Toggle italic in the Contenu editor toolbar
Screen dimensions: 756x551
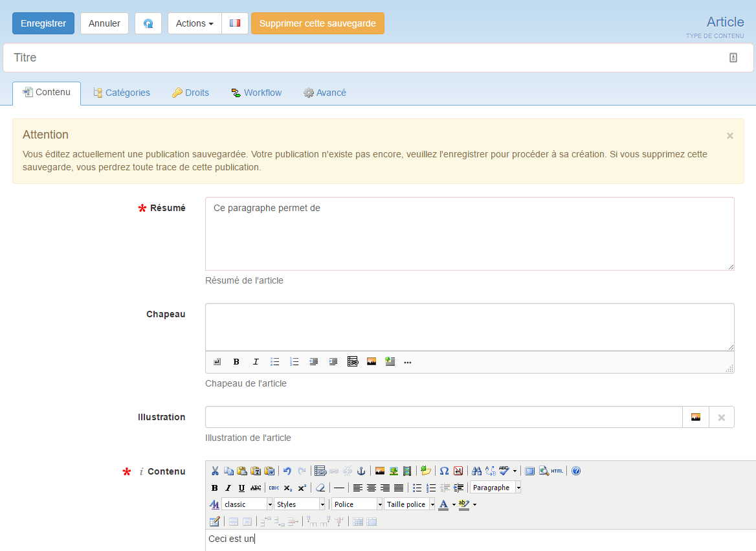click(228, 488)
